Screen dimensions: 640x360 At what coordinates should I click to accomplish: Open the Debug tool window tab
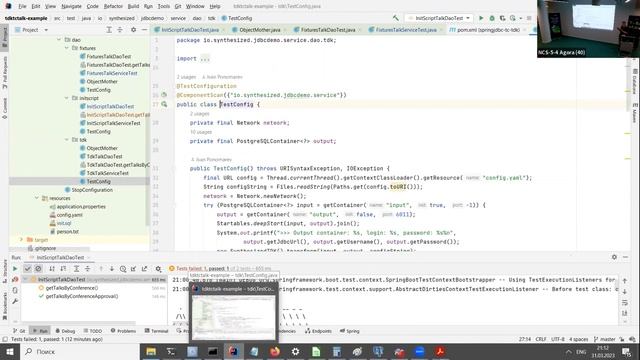(65, 331)
